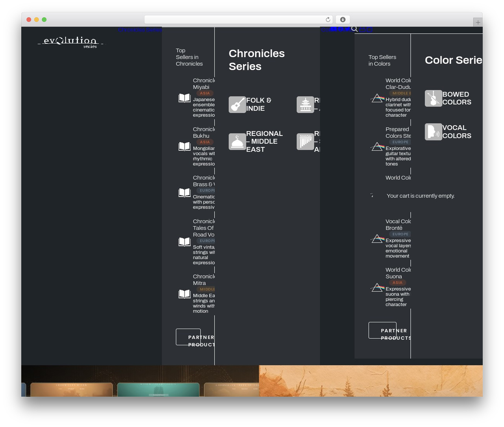Open a new browser tab with plus
The image size is (504, 427).
pyautogui.click(x=478, y=22)
